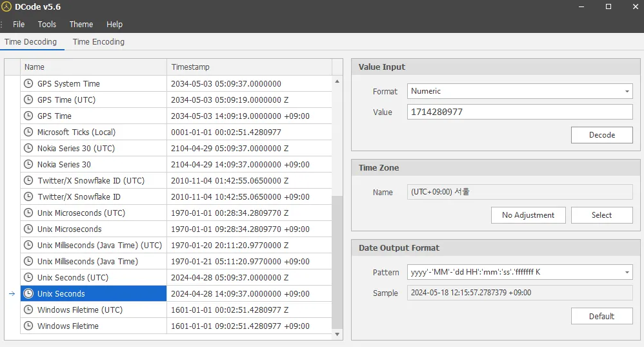
Task: Click the scroll down arrow of the timestamp list
Action: point(337,334)
